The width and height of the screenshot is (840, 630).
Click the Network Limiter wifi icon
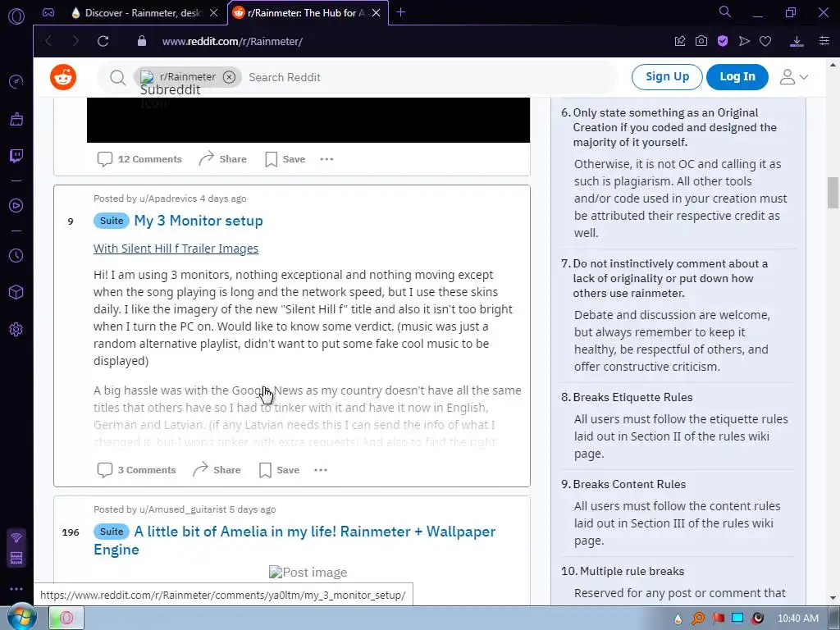click(x=16, y=537)
